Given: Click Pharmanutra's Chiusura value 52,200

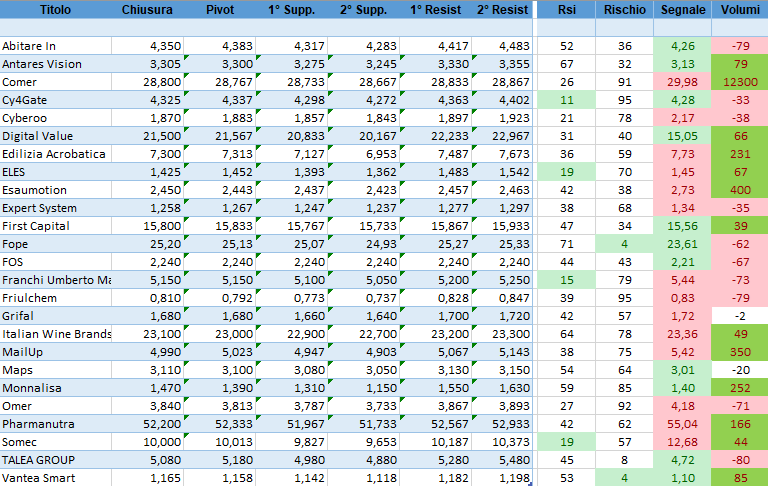Looking at the screenshot, I should click(x=147, y=424).
